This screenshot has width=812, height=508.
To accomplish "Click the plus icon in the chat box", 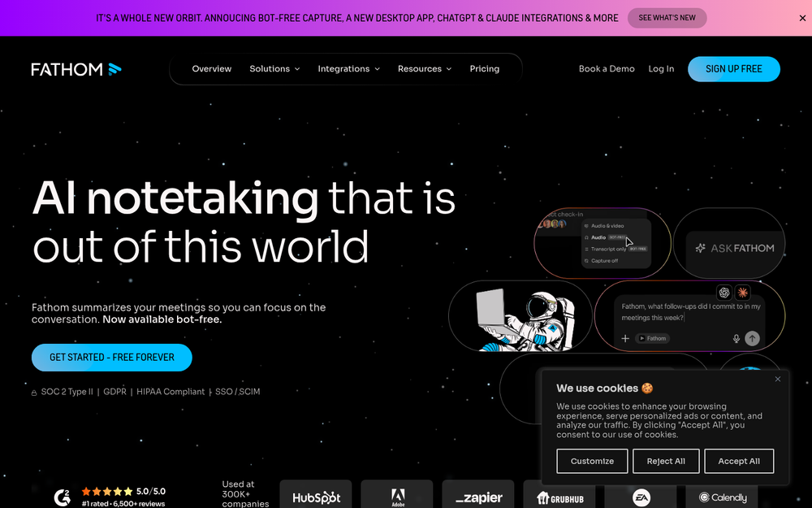I will [x=625, y=338].
